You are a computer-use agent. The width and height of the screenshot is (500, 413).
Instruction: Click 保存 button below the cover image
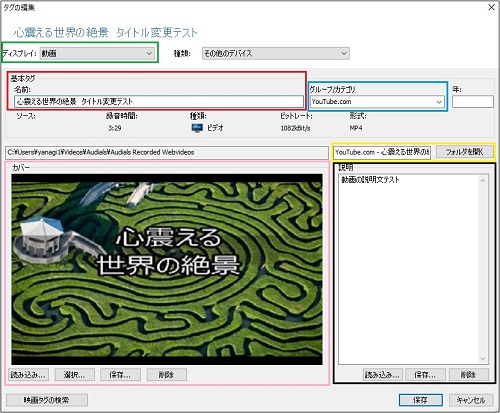pyautogui.click(x=120, y=375)
